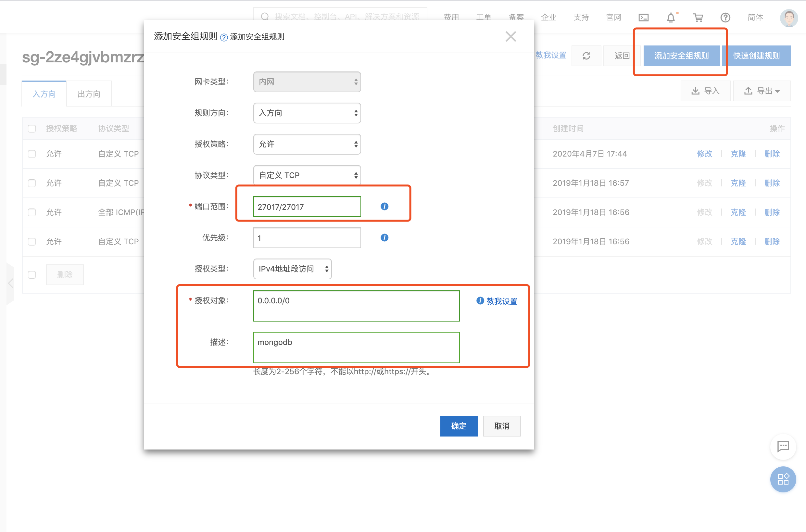Toggle the checkbox beside bottom 删除 button

32,275
